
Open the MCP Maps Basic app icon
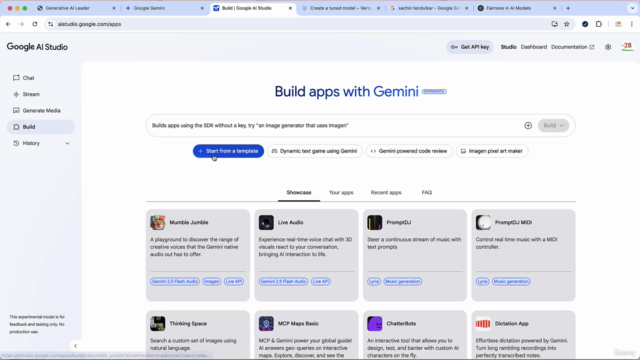pos(266,323)
